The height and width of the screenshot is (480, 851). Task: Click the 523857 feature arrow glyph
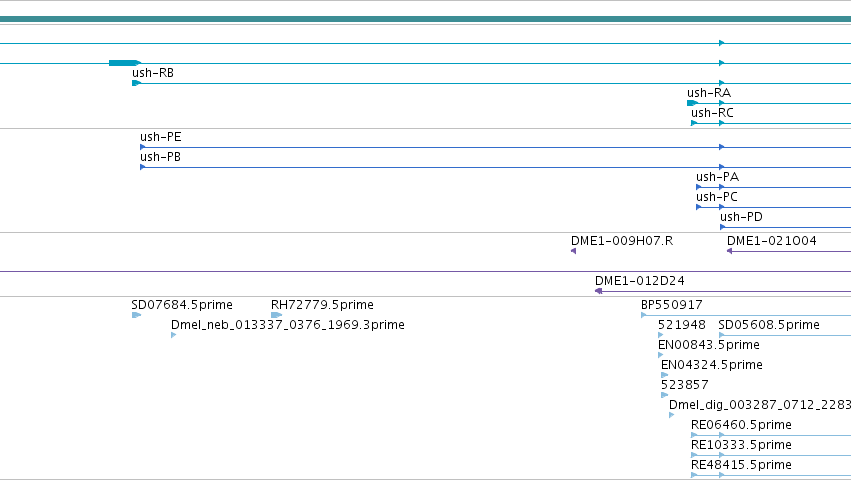pos(664,396)
